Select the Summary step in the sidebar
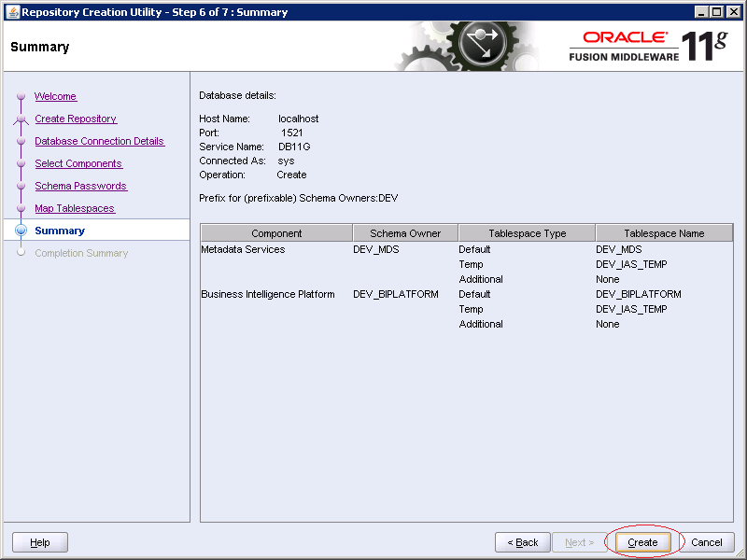This screenshot has height=560, width=747. click(60, 231)
